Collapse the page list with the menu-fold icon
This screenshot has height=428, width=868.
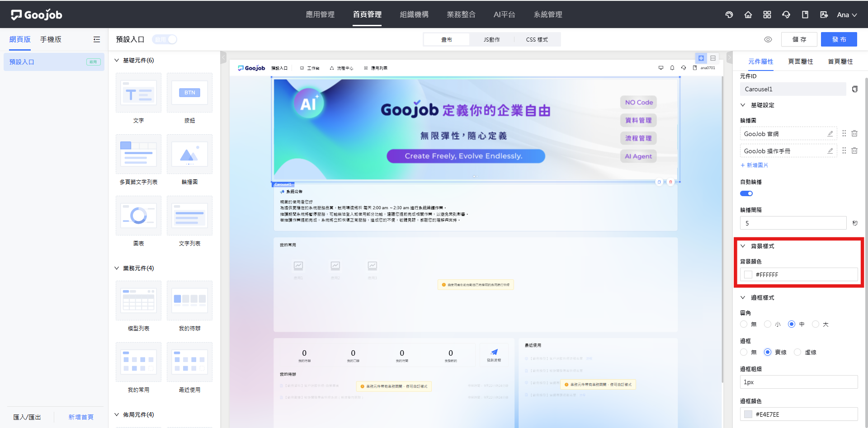[x=97, y=39]
